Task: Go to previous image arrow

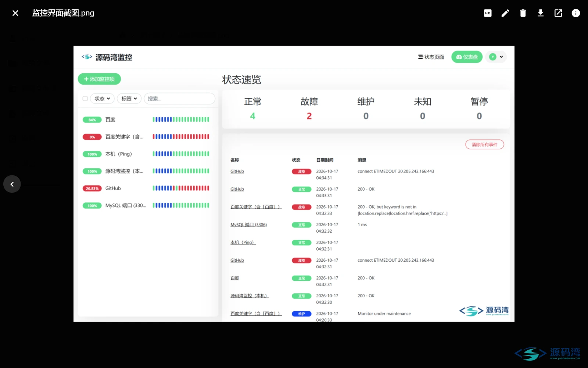Action: [x=12, y=184]
